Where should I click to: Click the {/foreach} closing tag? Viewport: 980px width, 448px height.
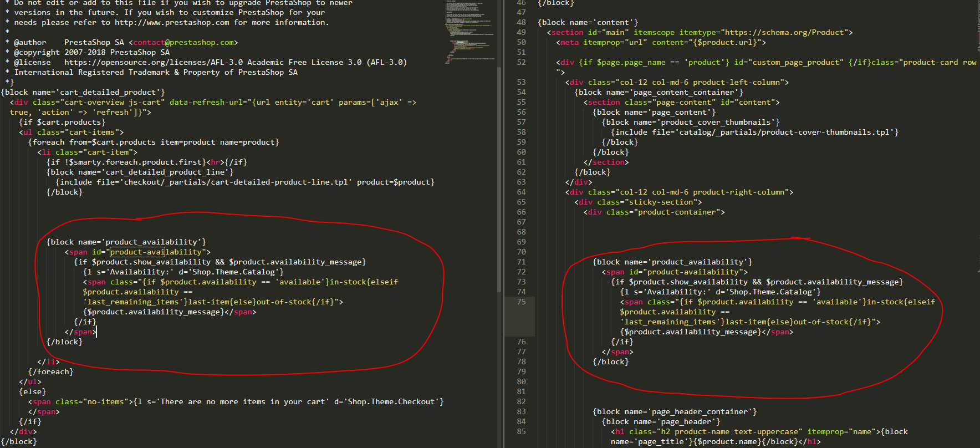point(51,372)
